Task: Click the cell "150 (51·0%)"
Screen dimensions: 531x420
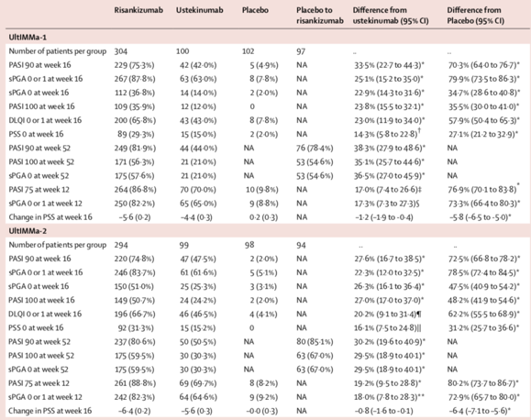Action: (134, 286)
